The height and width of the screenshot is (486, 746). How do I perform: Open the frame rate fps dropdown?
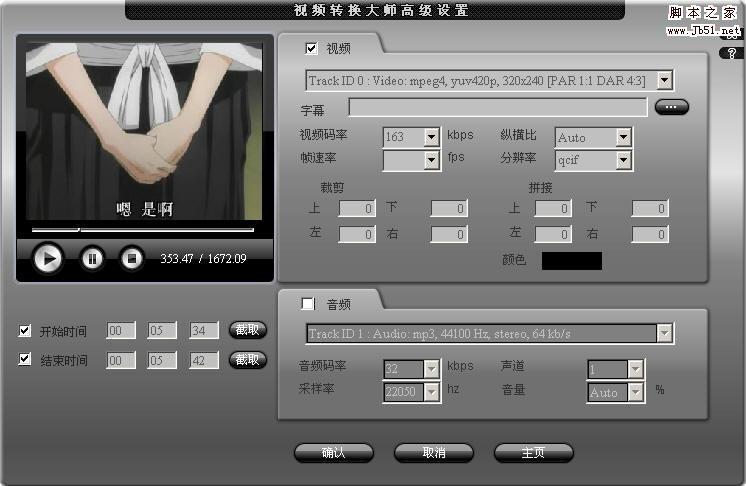pos(431,160)
